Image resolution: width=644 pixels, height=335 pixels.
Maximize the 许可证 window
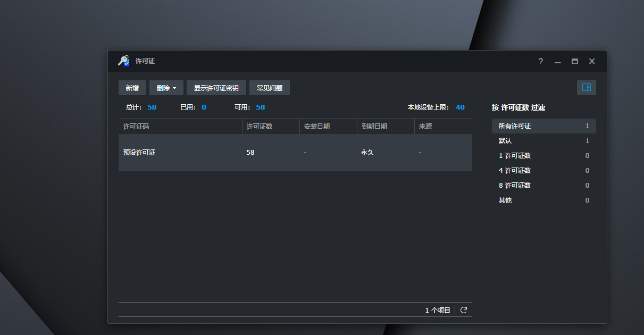point(575,61)
